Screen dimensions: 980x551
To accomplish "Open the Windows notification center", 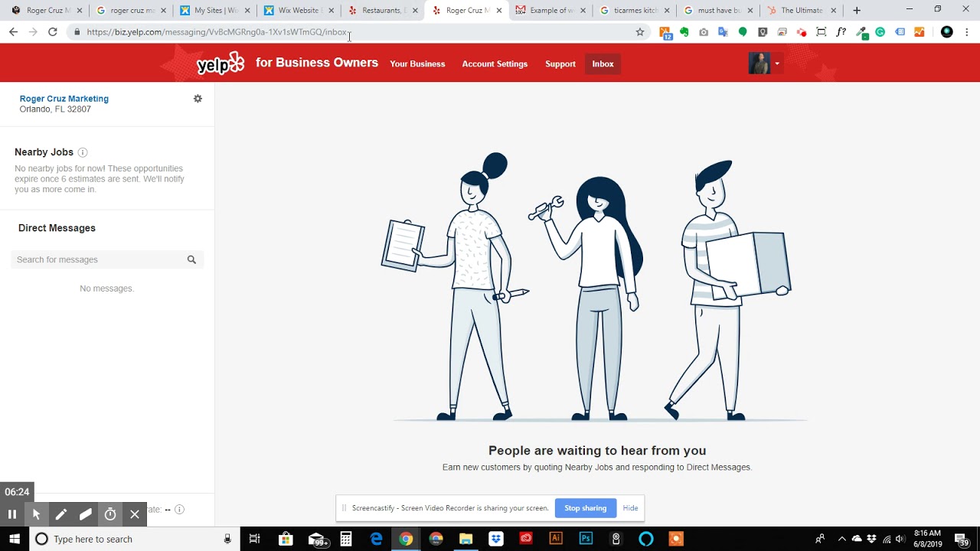I will [x=962, y=539].
